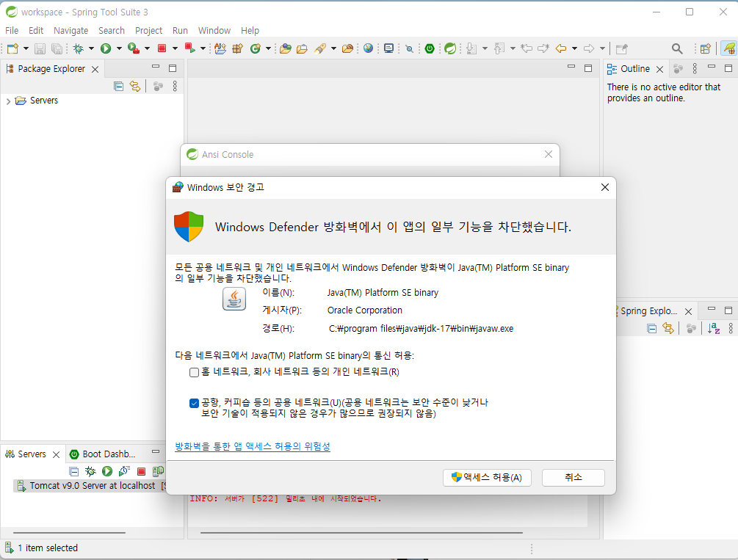Close the Package Explorer tab
Image resolution: width=738 pixels, height=560 pixels.
tap(95, 70)
